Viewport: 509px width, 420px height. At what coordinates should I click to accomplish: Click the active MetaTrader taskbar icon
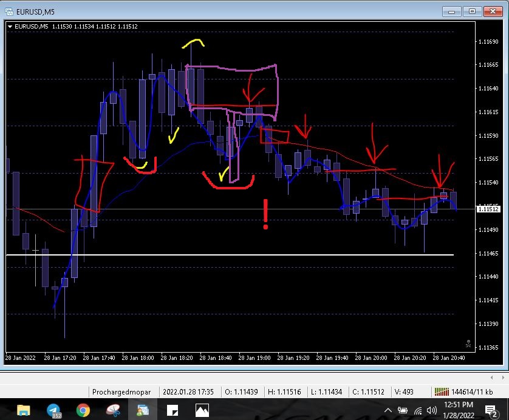tap(143, 410)
